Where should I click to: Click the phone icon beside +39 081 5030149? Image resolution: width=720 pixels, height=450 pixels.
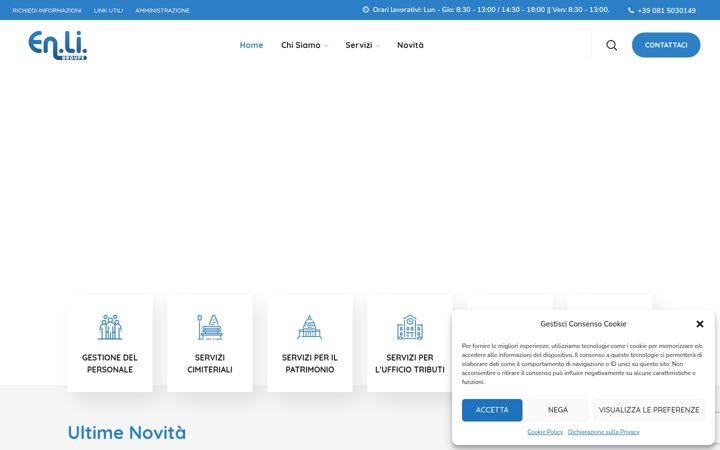(x=630, y=10)
